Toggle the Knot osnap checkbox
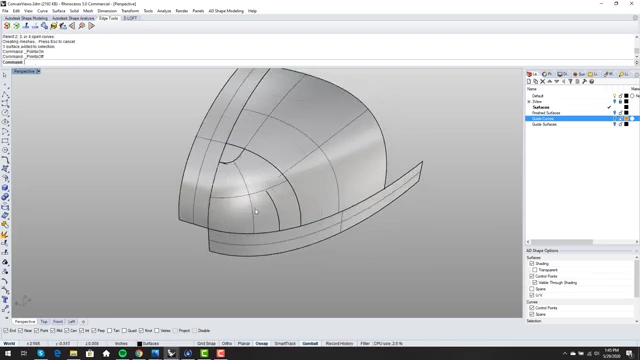This screenshot has width=640, height=360. (x=141, y=331)
